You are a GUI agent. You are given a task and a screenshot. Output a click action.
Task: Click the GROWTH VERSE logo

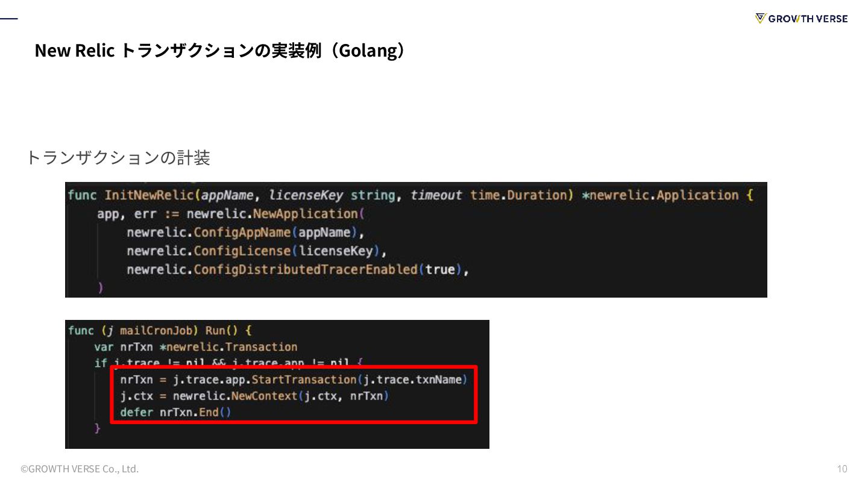(801, 19)
